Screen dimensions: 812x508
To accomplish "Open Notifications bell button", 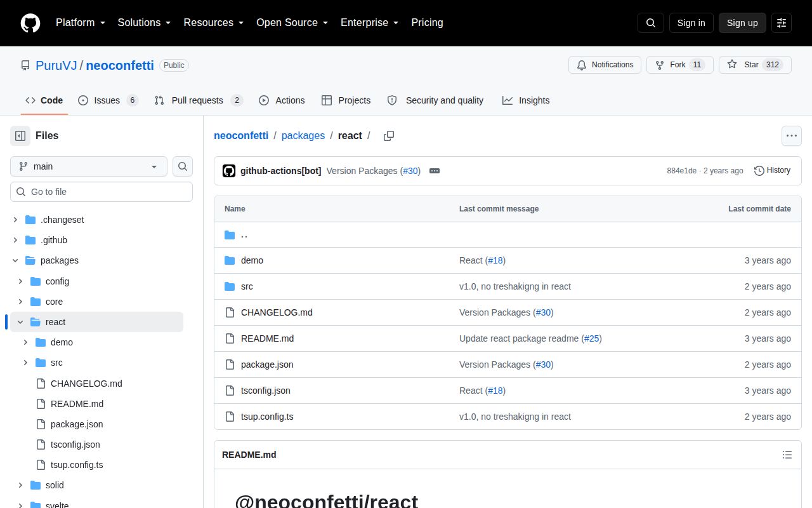I will 605,65.
